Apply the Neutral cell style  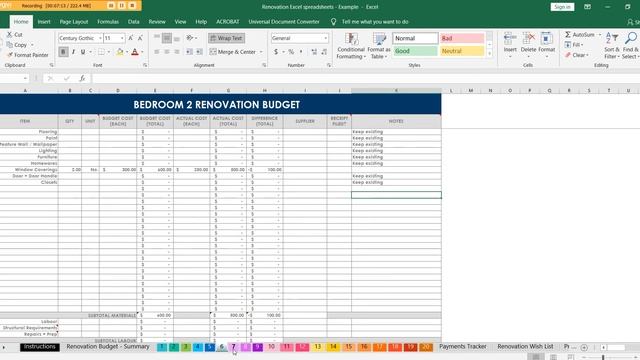[462, 51]
